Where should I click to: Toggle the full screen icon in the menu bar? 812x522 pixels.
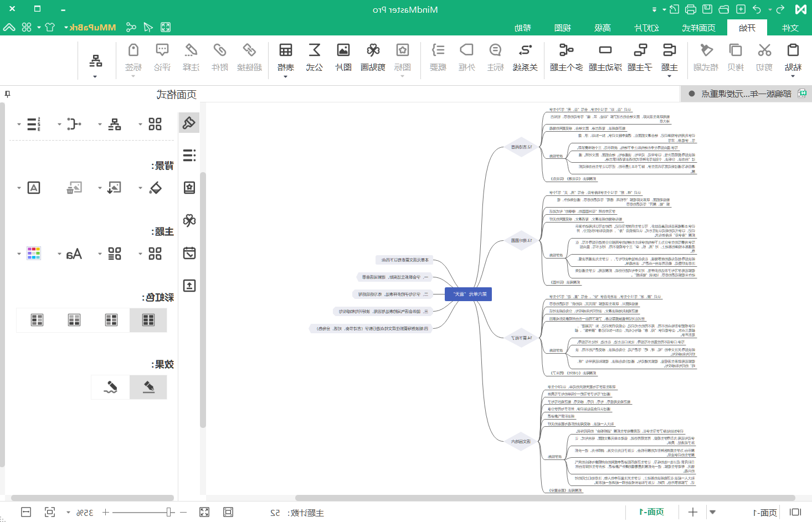point(165,27)
